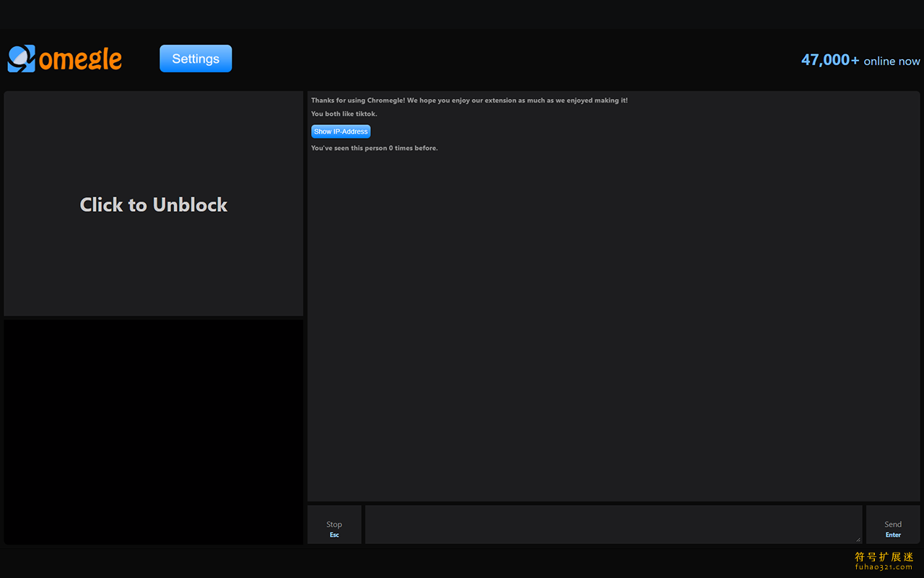Open the Settings button
The height and width of the screenshot is (578, 924).
click(196, 59)
